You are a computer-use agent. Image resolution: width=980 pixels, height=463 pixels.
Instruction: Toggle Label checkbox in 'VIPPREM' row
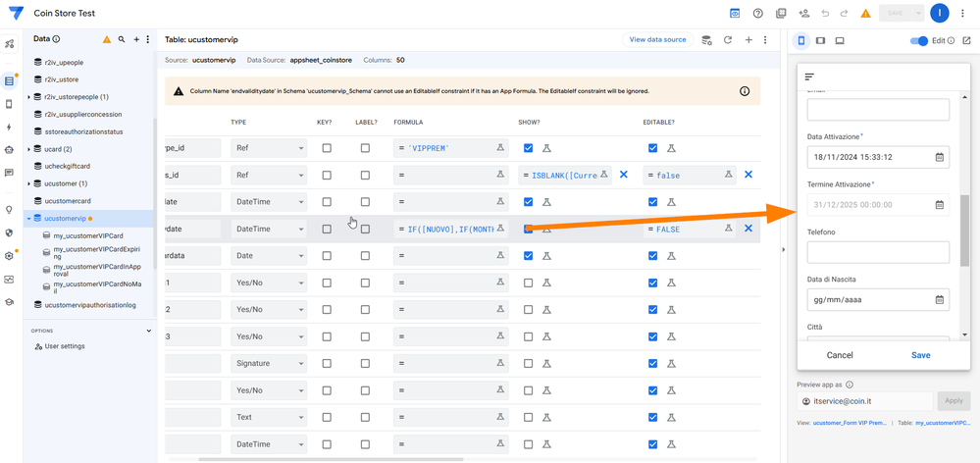pos(365,148)
